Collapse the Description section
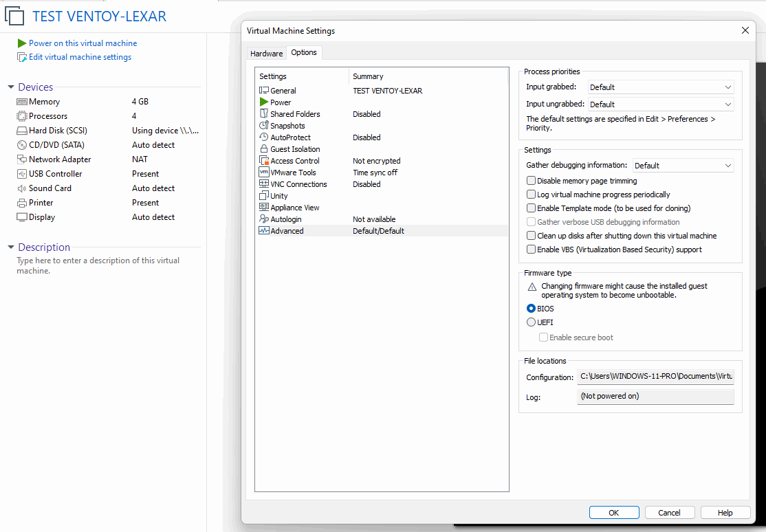 (11, 247)
